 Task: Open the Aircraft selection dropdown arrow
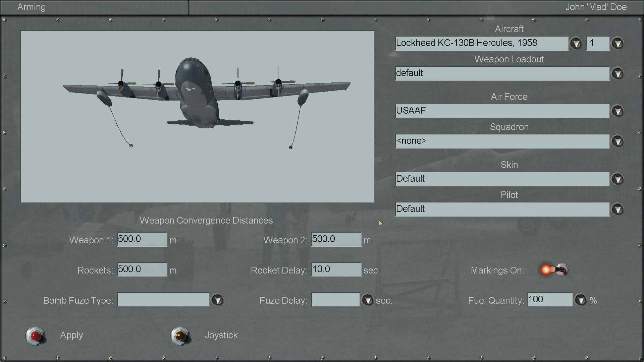coord(576,44)
